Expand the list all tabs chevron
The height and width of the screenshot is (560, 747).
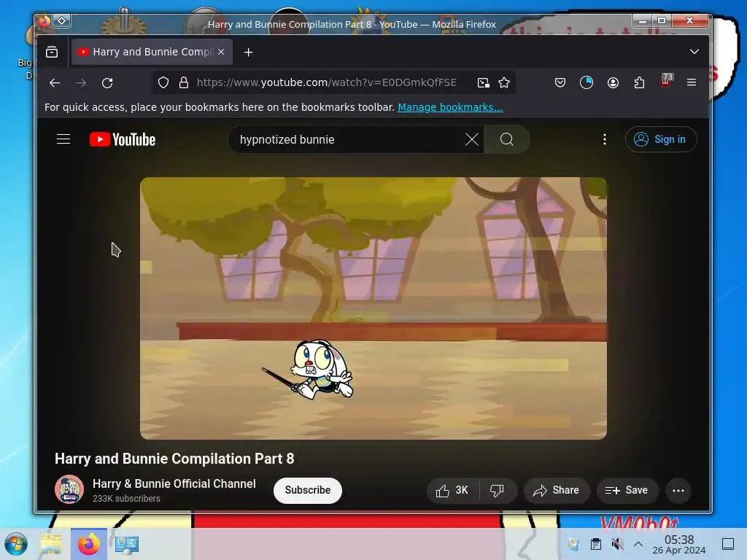point(694,52)
